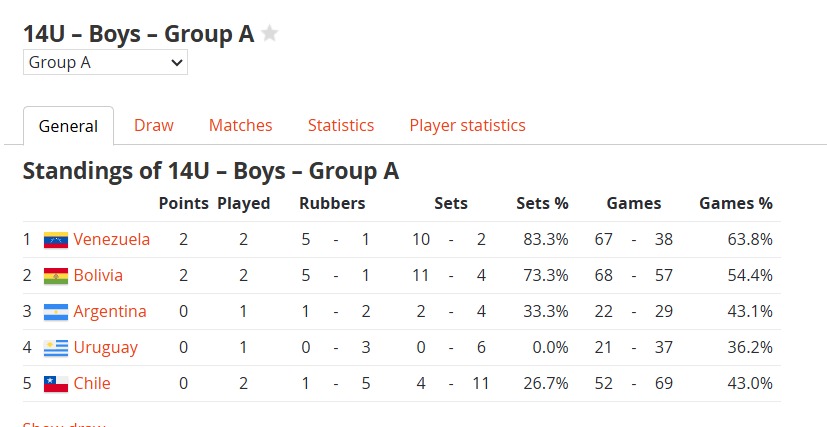
Task: Open the Venezuela team link
Action: click(111, 239)
